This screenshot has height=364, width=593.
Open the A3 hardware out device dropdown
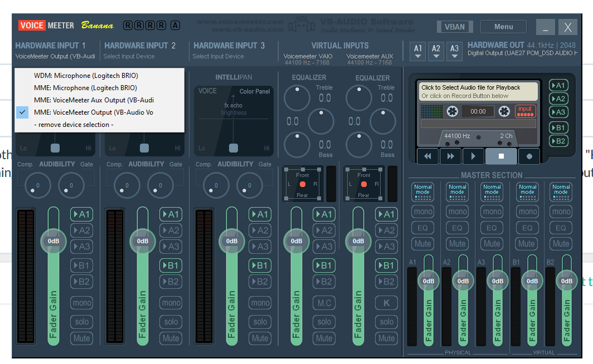[x=455, y=51]
